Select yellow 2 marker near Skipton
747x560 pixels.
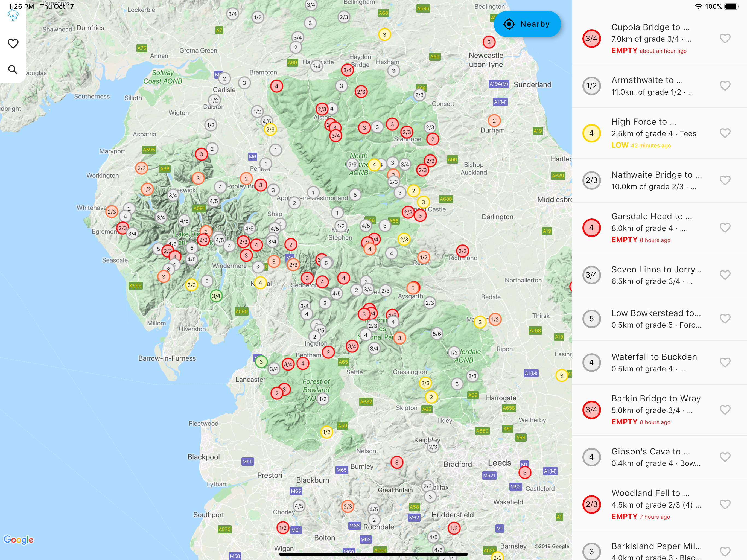pos(431,397)
